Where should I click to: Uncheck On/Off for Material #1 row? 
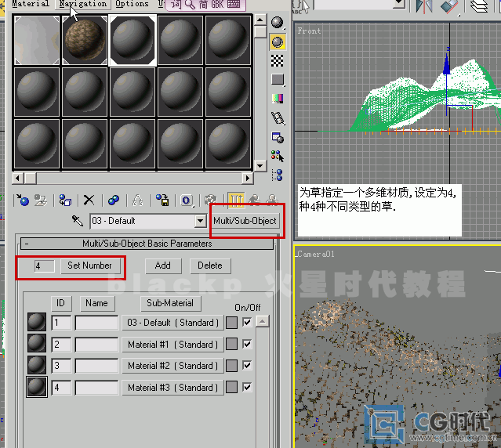247,345
